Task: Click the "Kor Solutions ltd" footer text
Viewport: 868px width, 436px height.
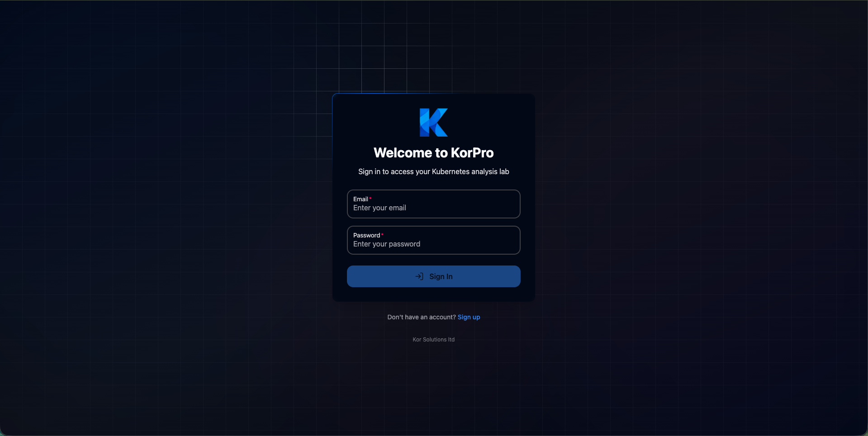Action: click(x=433, y=339)
